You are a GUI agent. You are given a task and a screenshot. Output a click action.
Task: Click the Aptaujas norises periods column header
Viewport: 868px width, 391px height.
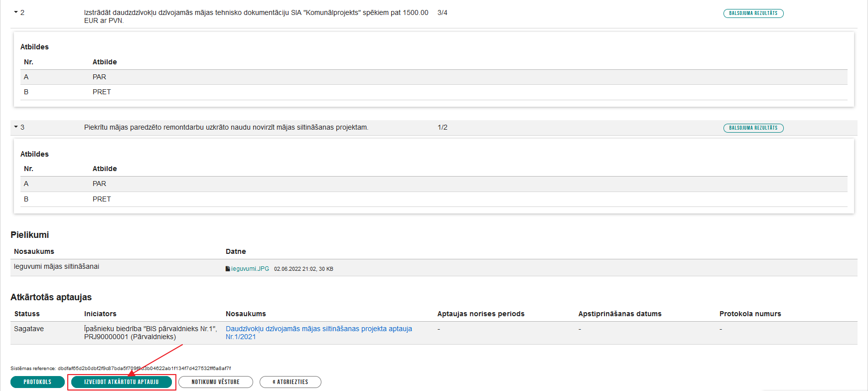pyautogui.click(x=481, y=314)
